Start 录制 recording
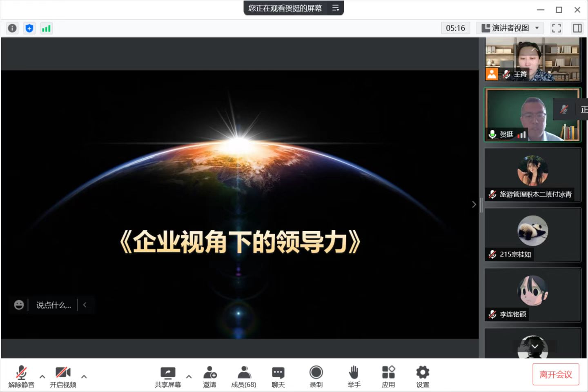 pos(316,376)
